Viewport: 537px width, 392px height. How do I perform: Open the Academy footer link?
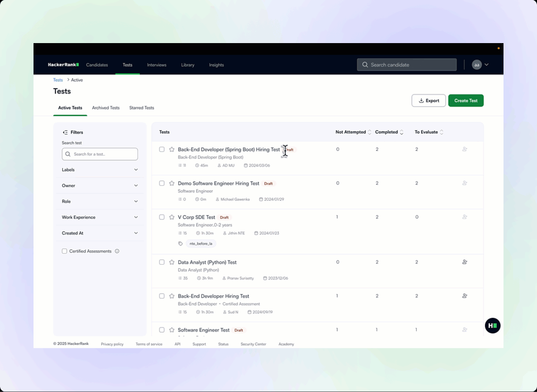point(286,344)
